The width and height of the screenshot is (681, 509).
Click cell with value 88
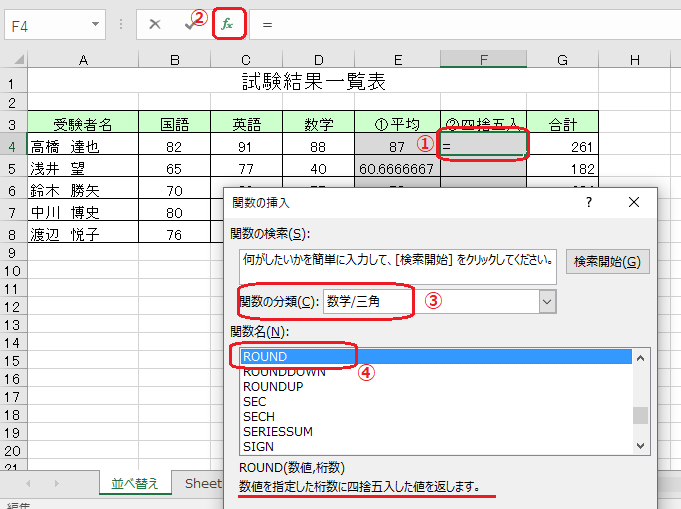point(318,146)
